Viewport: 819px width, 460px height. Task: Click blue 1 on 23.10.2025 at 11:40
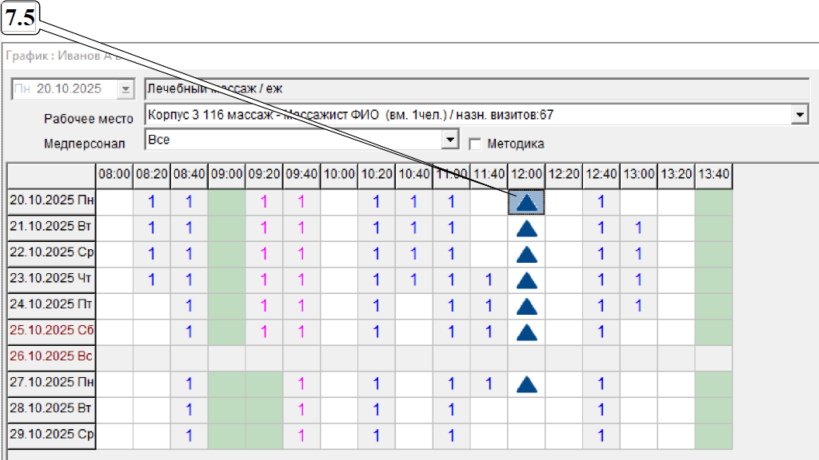point(489,280)
